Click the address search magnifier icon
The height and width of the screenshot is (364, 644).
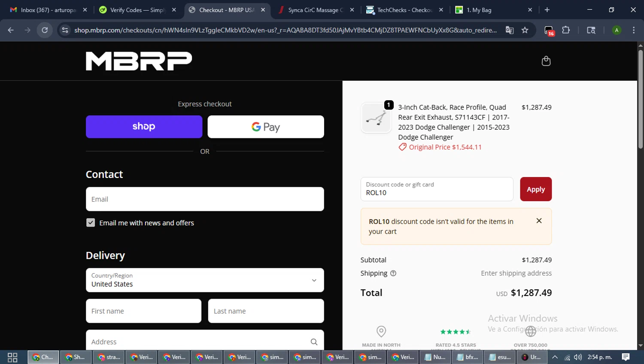point(314,342)
